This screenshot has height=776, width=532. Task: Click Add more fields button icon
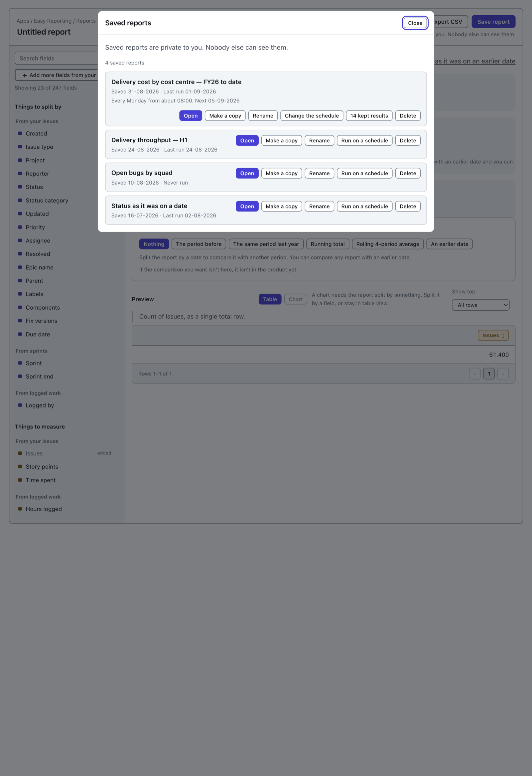tap(25, 76)
